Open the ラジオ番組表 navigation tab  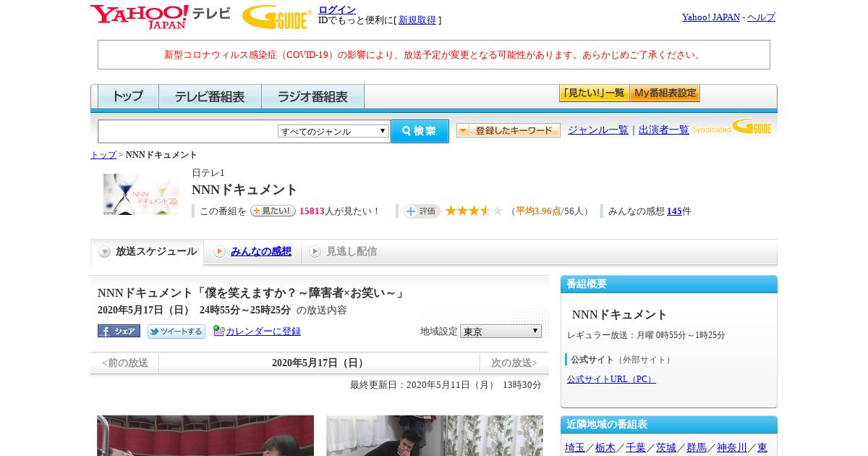click(312, 96)
